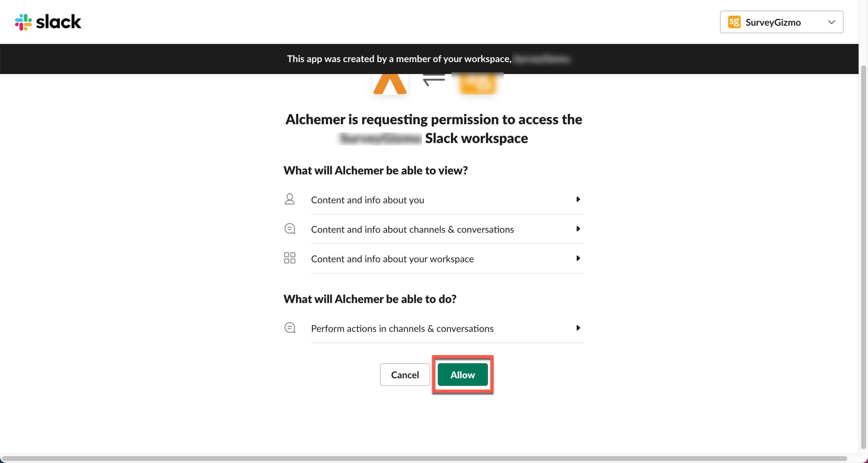Select 'Content and info about your workspace' text
The image size is (868, 463).
(392, 259)
